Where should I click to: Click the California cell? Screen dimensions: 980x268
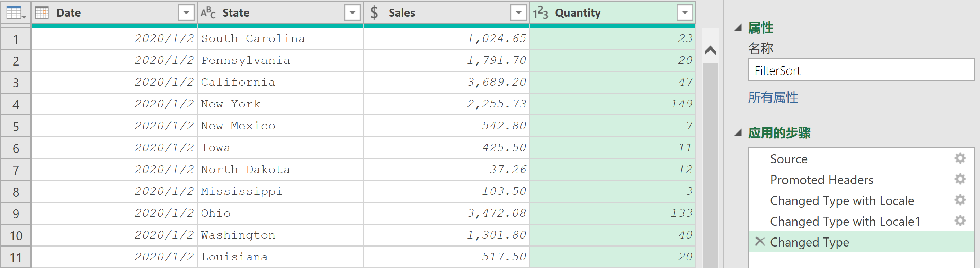point(280,82)
